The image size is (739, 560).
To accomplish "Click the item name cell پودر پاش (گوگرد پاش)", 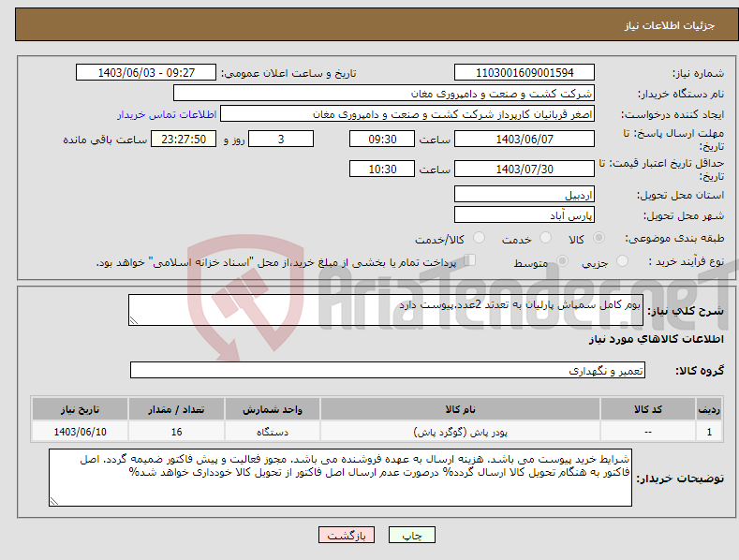I will 460,432.
